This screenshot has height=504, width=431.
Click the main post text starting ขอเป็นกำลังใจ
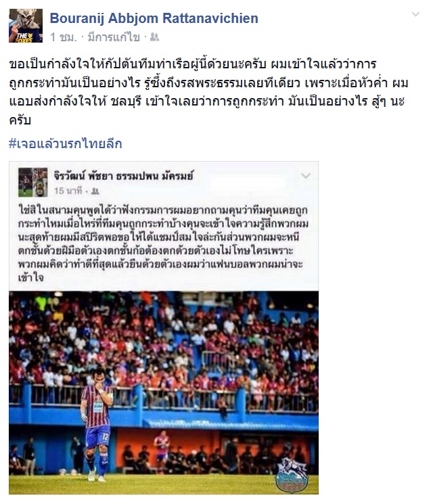click(209, 91)
